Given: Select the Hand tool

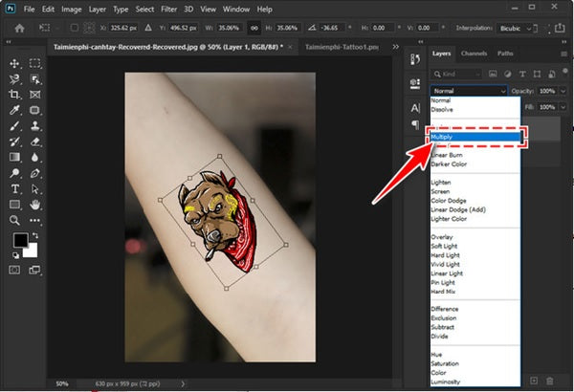Looking at the screenshot, I should pos(35,205).
